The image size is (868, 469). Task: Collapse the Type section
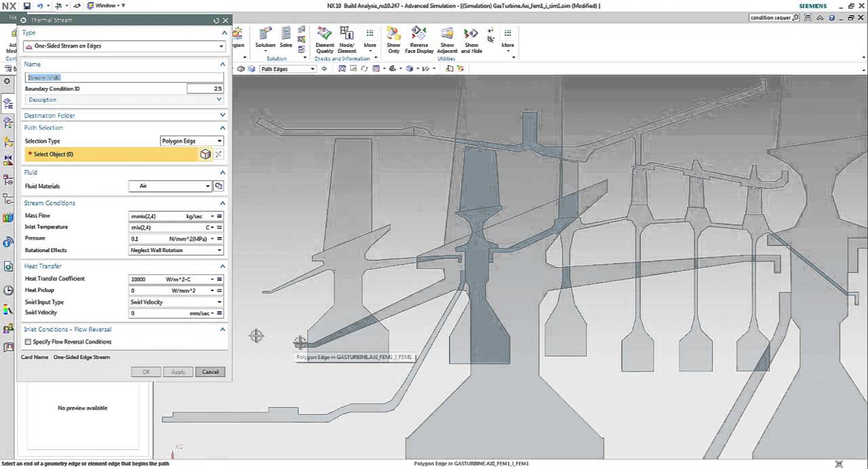[223, 33]
